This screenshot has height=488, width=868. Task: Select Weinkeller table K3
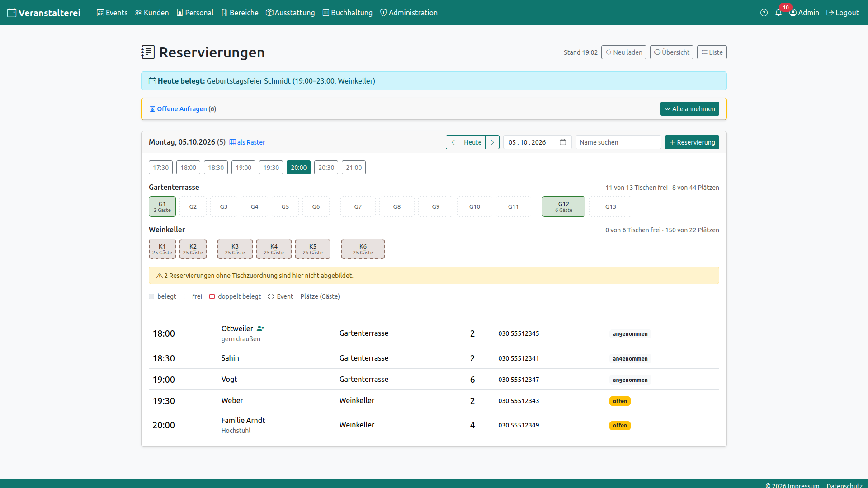pyautogui.click(x=235, y=249)
